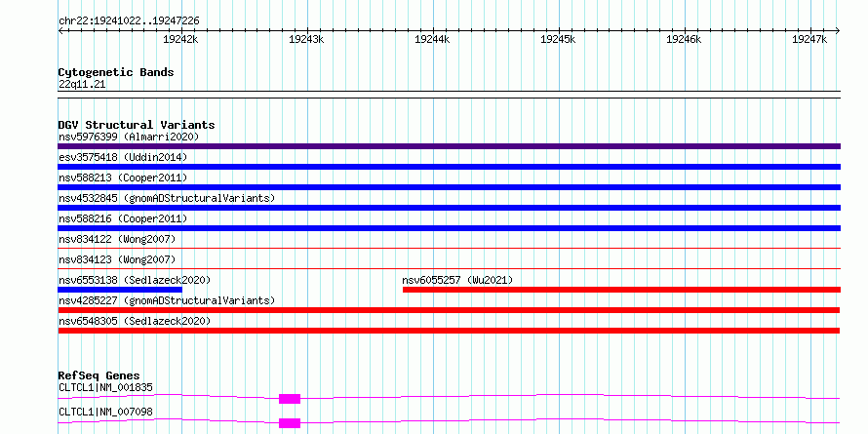The height and width of the screenshot is (434, 868).
Task: Click the red nsv6548305 variant bar
Action: click(449, 331)
